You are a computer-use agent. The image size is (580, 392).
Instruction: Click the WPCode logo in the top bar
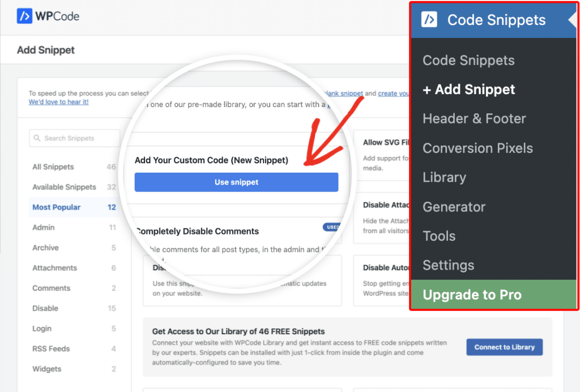pyautogui.click(x=48, y=16)
